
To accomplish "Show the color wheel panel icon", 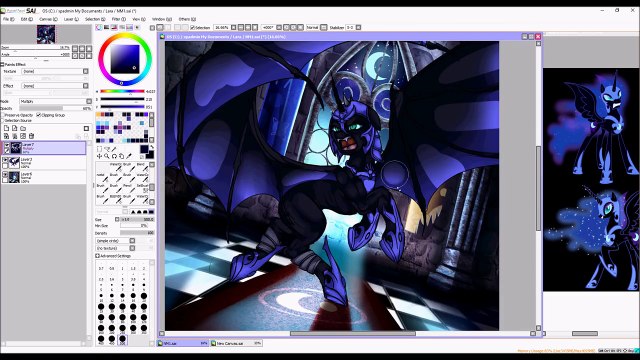I will (99, 27).
